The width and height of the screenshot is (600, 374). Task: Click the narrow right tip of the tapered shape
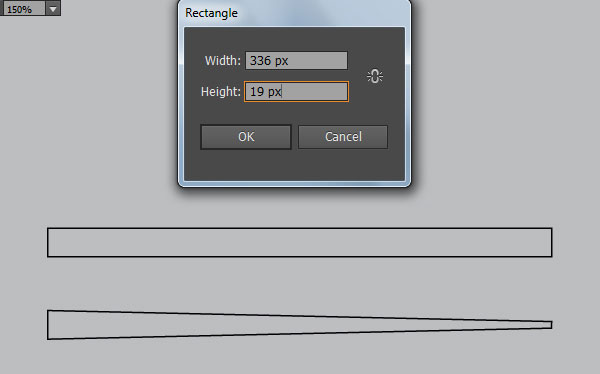point(551,325)
